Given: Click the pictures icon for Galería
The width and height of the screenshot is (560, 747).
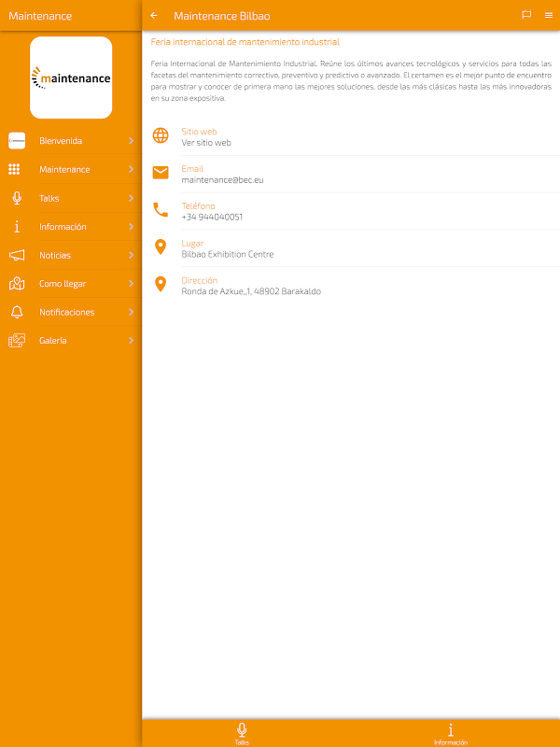Looking at the screenshot, I should 17,341.
